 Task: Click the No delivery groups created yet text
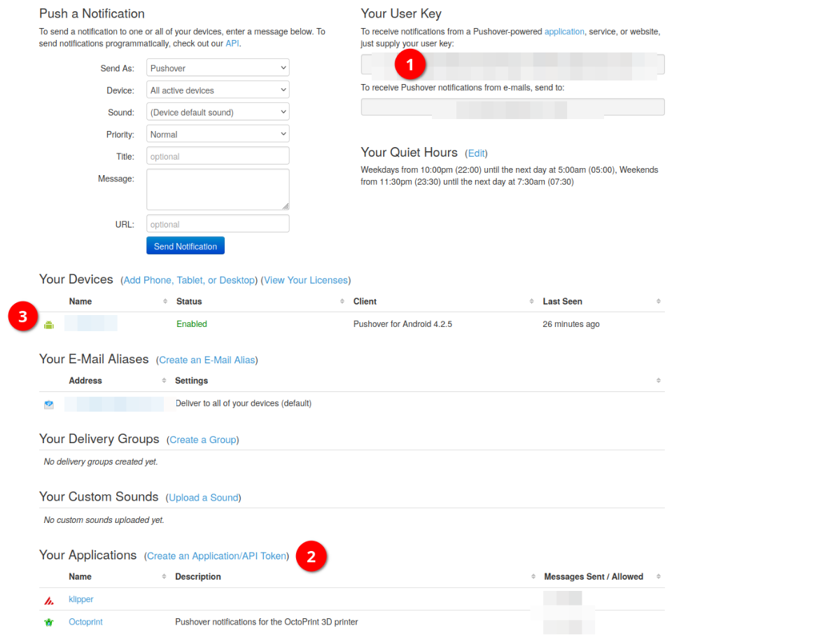tap(101, 462)
